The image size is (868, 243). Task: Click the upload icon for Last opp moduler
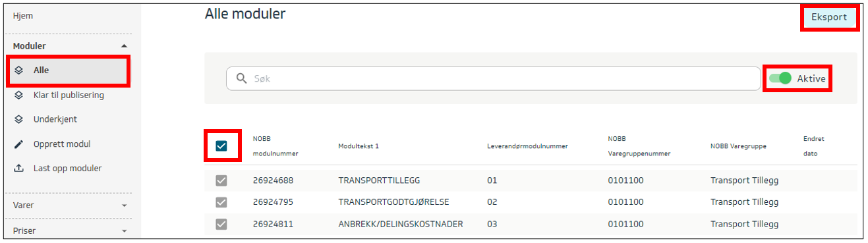click(x=19, y=168)
